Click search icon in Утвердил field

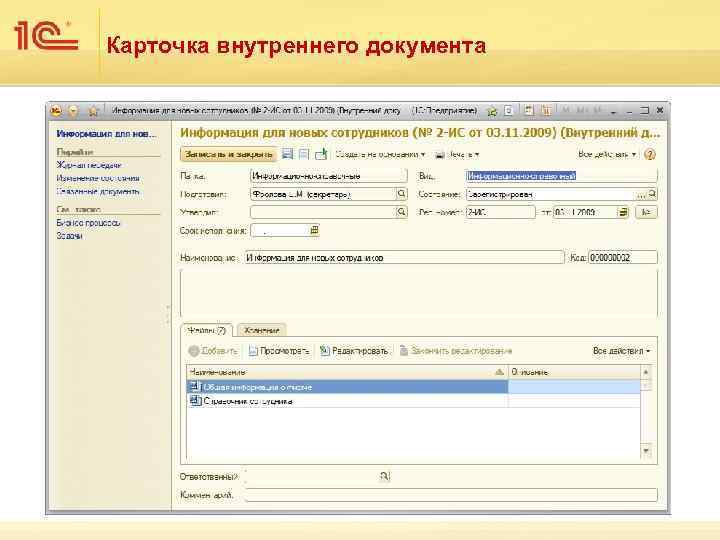click(x=401, y=212)
